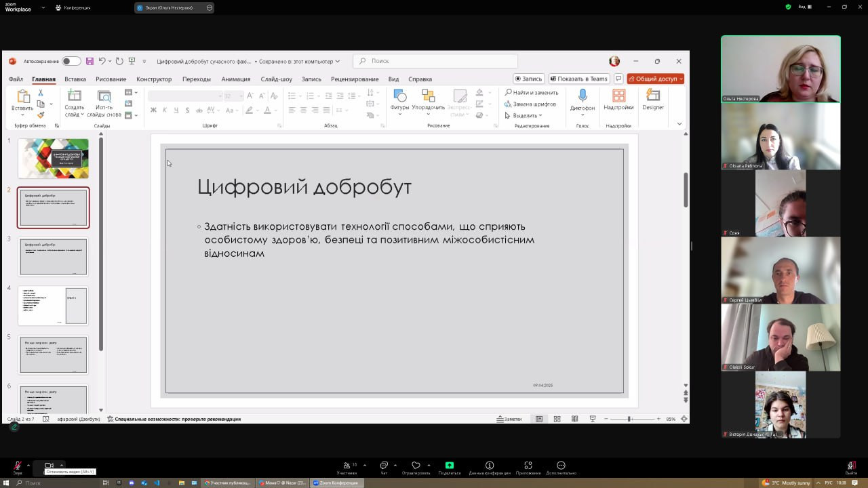Adjust the zoom slider in PowerPoint status bar

tap(629, 419)
